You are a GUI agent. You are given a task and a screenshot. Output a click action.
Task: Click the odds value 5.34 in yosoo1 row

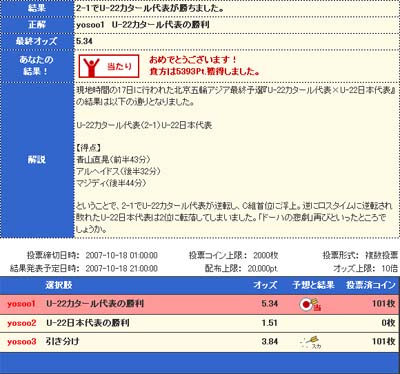pos(270,304)
